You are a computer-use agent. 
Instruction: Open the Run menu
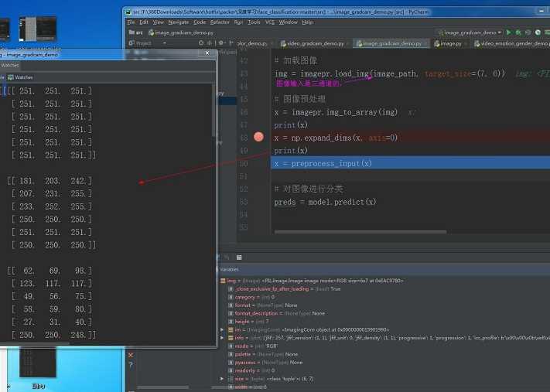click(x=238, y=22)
